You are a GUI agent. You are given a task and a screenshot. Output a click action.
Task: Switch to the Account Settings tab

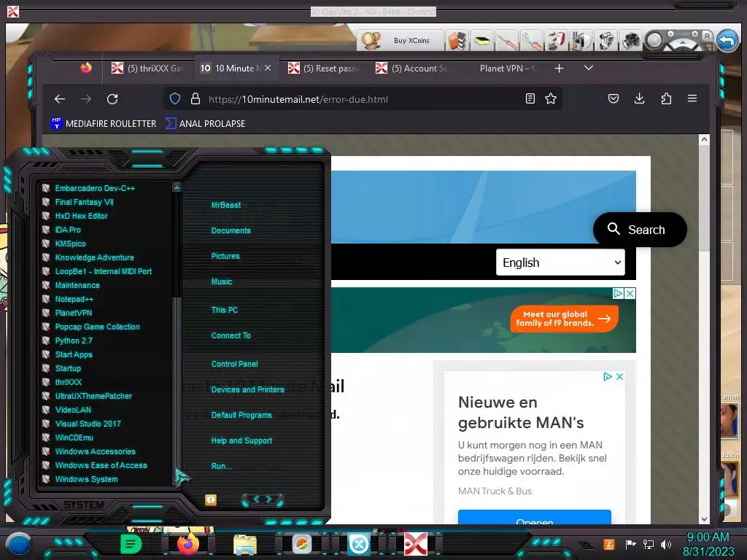(411, 68)
